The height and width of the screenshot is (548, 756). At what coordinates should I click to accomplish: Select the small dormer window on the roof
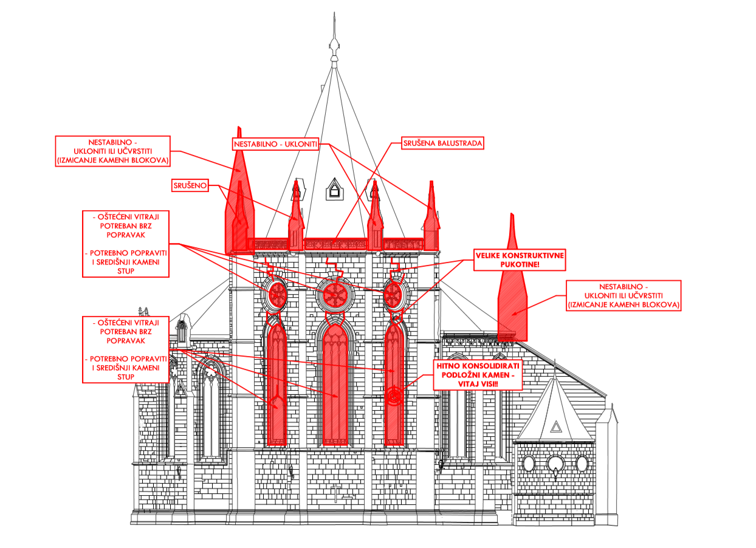pyautogui.click(x=334, y=191)
